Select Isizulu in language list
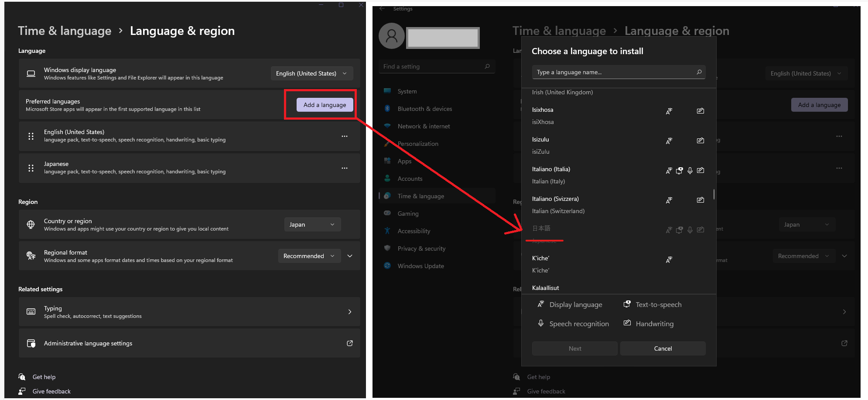Viewport: 868px width, 400px height. pos(619,145)
